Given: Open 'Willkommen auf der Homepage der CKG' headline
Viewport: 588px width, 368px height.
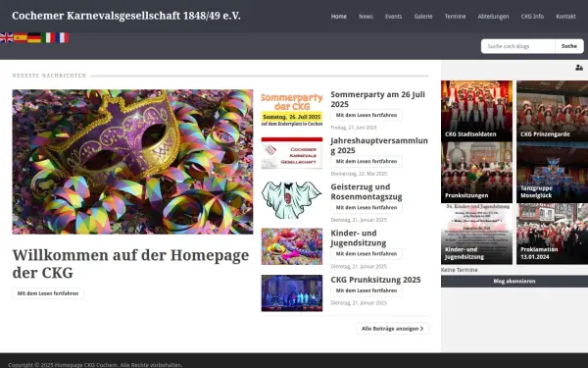Looking at the screenshot, I should [130, 264].
